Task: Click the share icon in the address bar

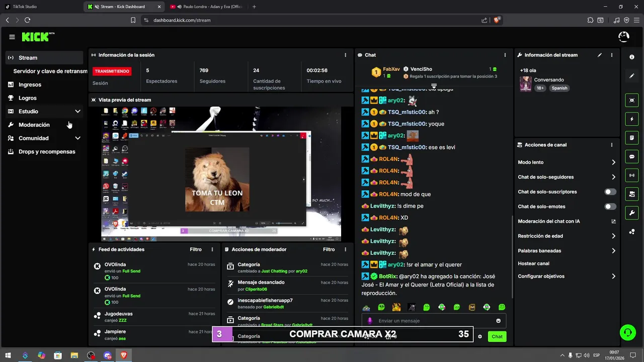Action: click(x=484, y=20)
